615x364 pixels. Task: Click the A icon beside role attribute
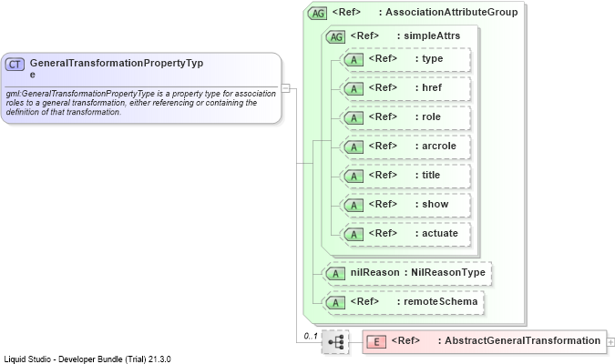(x=354, y=118)
